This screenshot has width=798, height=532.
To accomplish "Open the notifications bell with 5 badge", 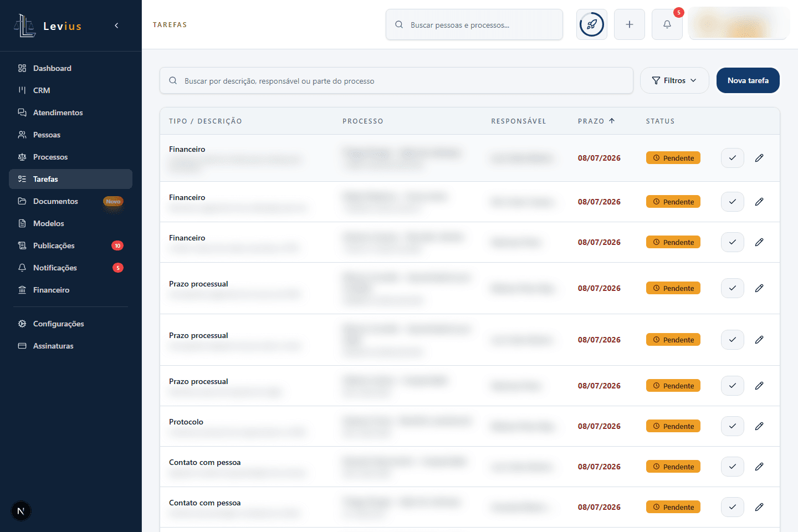I will click(x=667, y=24).
